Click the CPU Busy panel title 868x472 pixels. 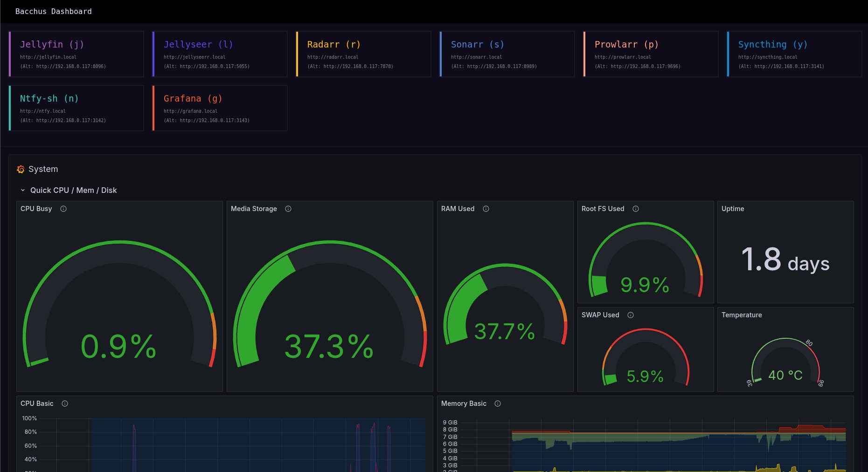tap(36, 209)
